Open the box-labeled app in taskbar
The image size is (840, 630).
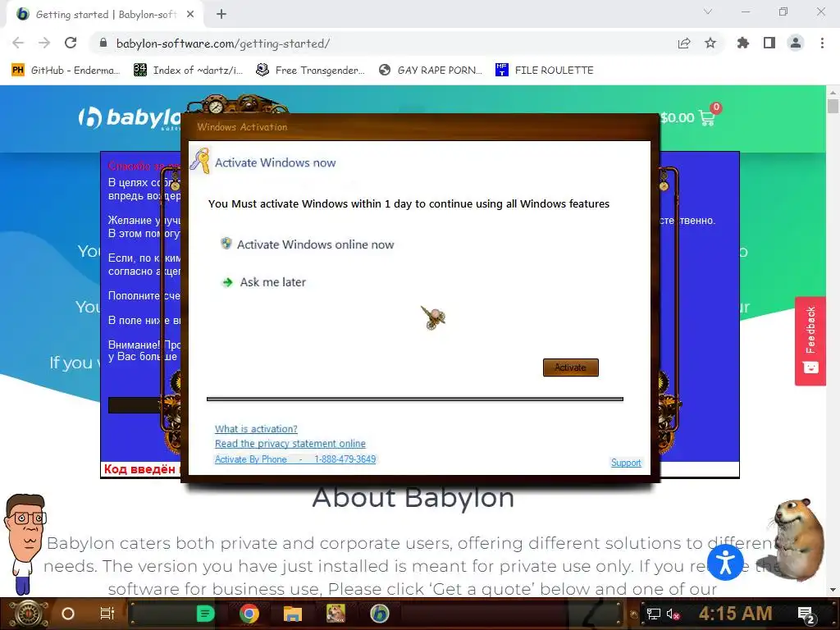(336, 614)
